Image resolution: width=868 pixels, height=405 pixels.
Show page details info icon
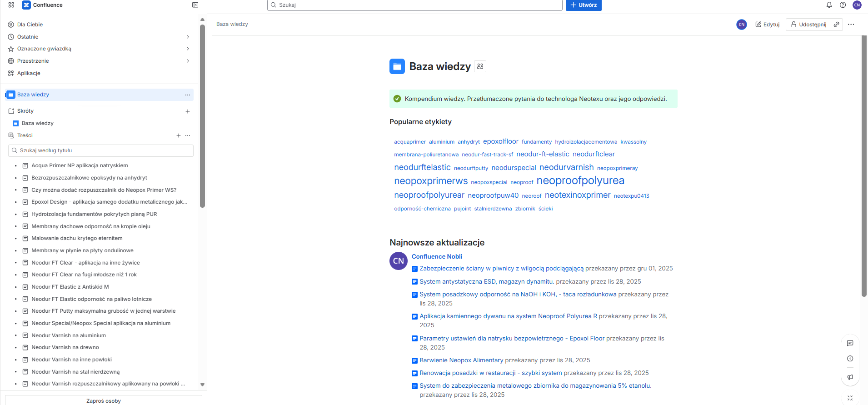[850, 359]
